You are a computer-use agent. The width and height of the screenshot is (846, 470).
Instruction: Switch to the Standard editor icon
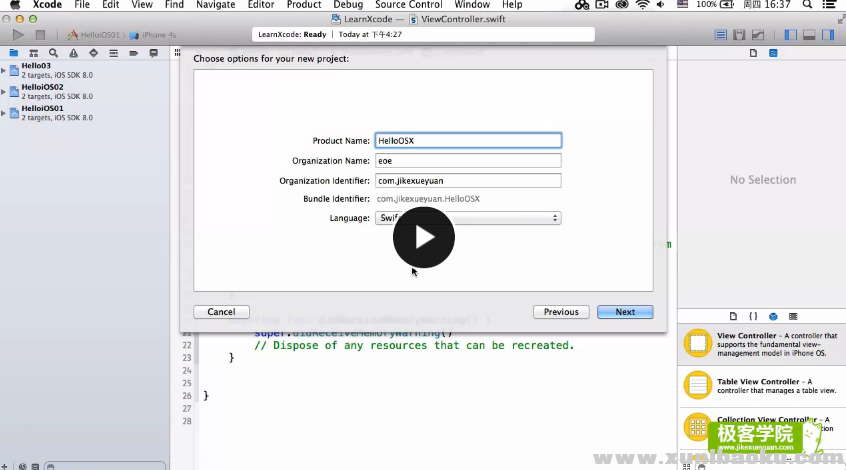pos(721,35)
